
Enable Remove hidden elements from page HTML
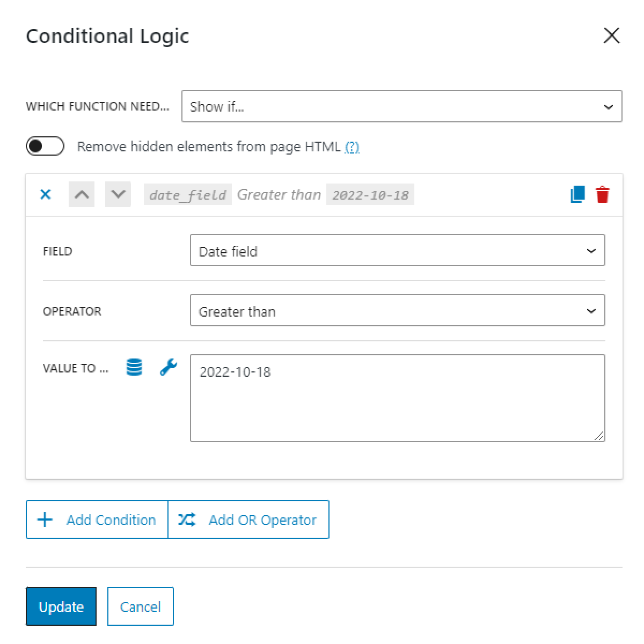click(45, 146)
